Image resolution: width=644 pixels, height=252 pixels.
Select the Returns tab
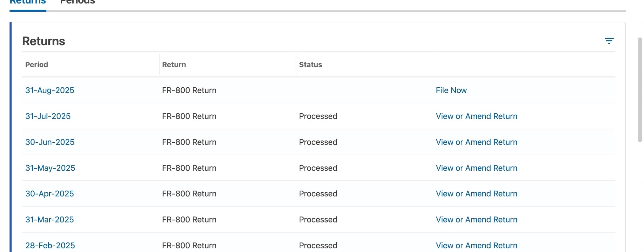pyautogui.click(x=28, y=3)
